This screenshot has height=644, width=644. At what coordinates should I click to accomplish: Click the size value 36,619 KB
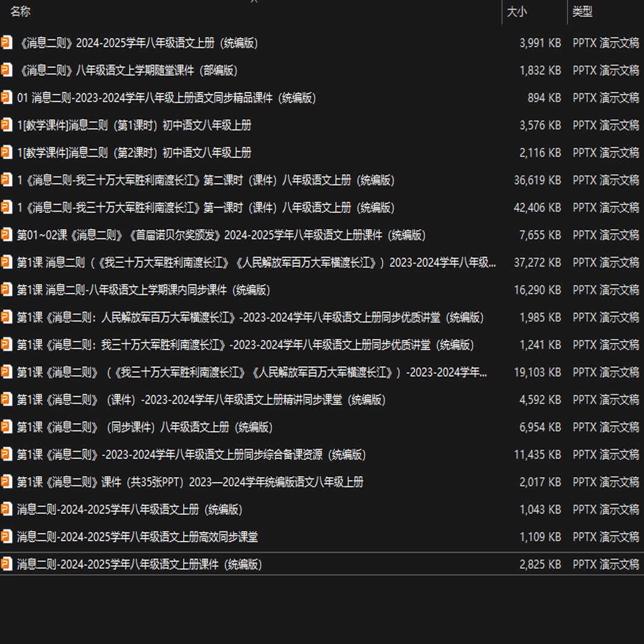pyautogui.click(x=537, y=180)
